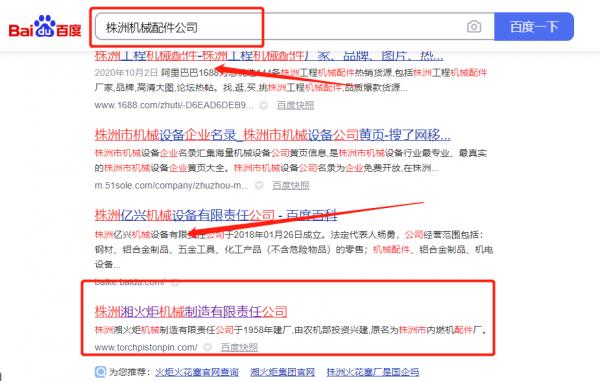The height and width of the screenshot is (381, 600).
Task: Open 百度快照 for the torchpistonpin.com result
Action: 239,347
